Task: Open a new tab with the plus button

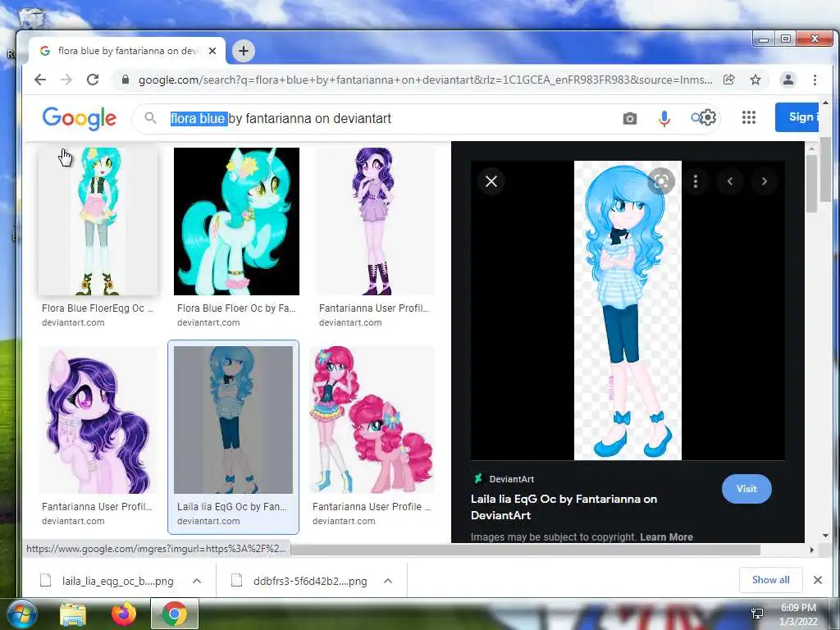Action: (243, 51)
